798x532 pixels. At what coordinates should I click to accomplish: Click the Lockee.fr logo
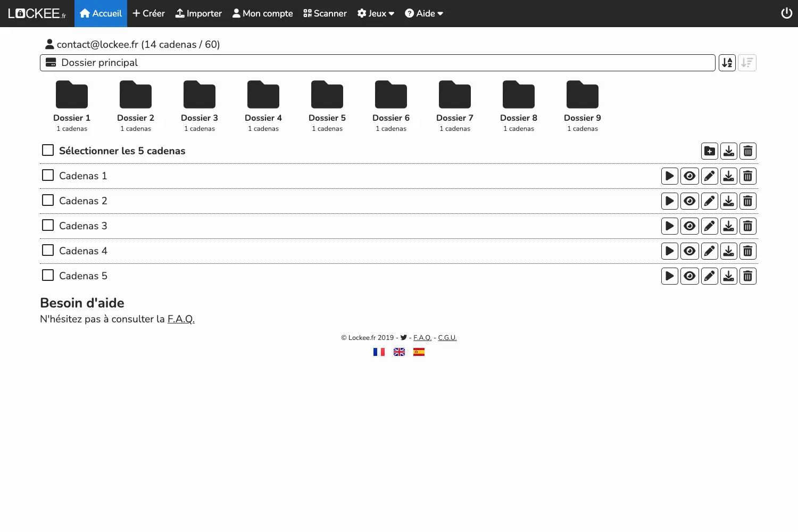click(37, 13)
